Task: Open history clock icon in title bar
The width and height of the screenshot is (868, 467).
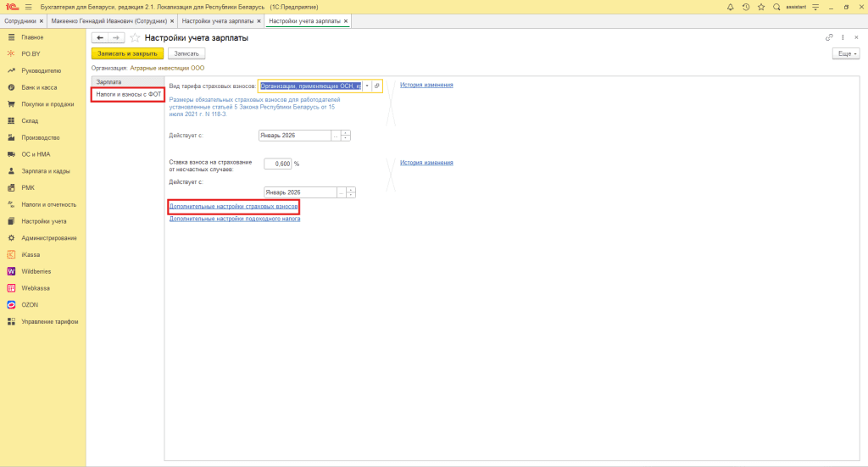Action: (x=746, y=7)
